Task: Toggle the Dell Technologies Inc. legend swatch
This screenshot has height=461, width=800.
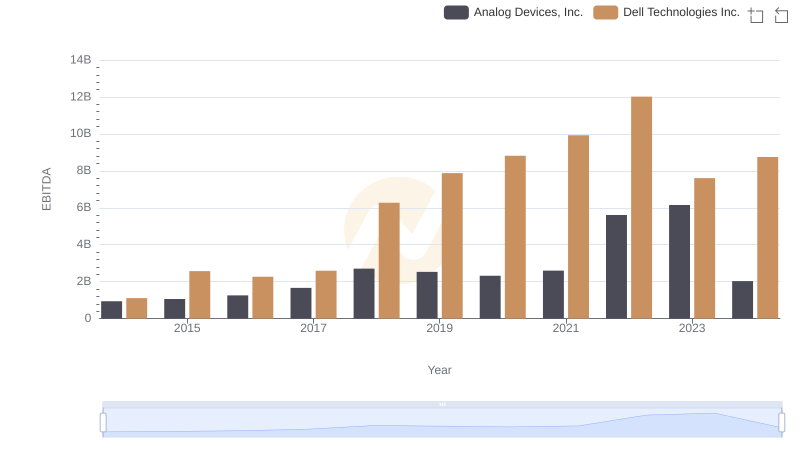Action: 606,12
